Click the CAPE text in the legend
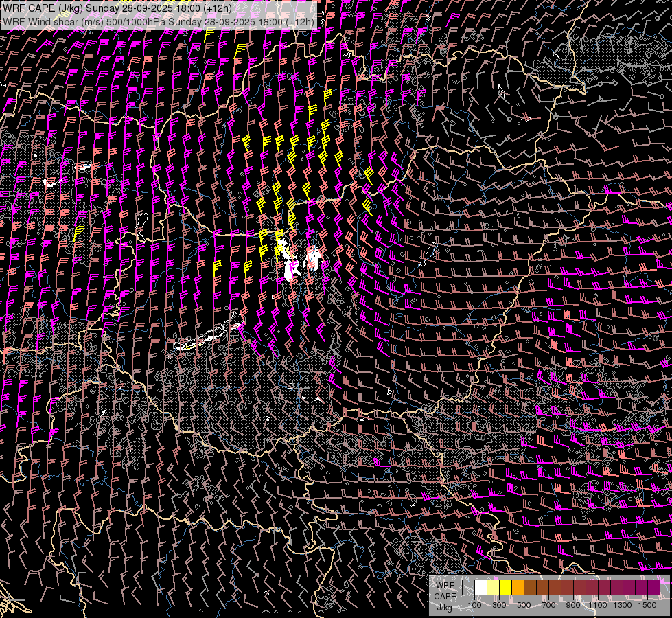The image size is (672, 618). point(445,596)
